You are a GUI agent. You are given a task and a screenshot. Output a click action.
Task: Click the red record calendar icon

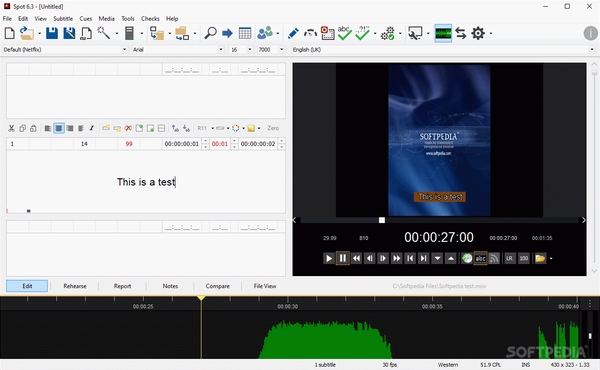[x=328, y=33]
